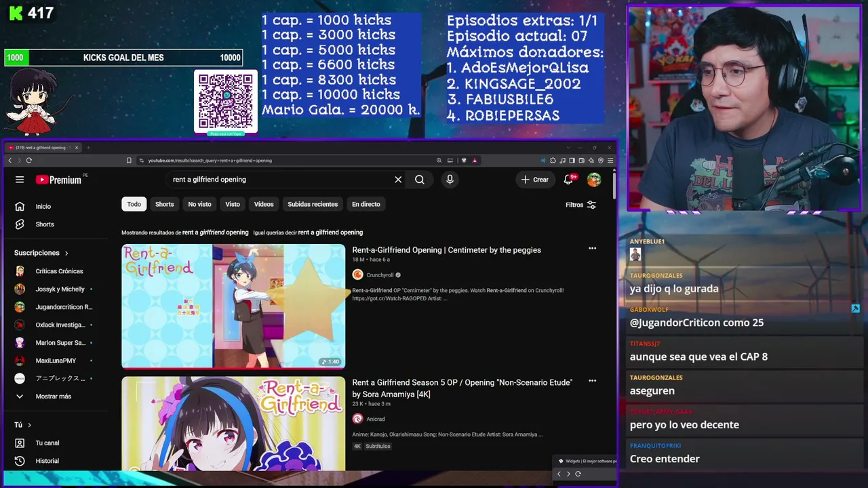Zoom control in the address bar
868x488 pixels.
[x=439, y=161]
